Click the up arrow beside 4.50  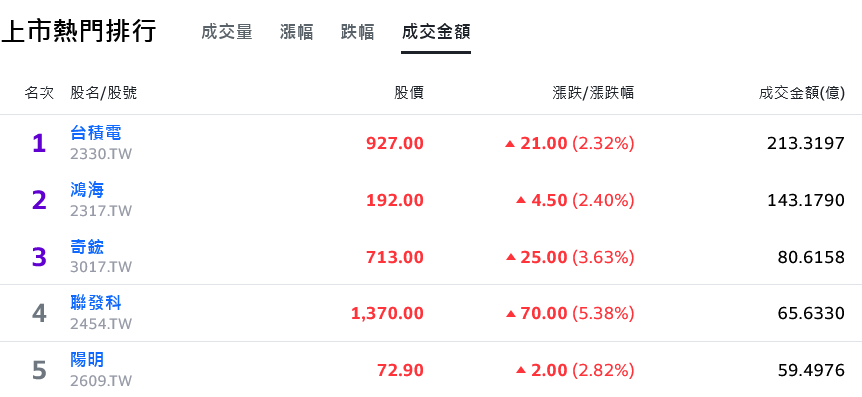tap(521, 201)
